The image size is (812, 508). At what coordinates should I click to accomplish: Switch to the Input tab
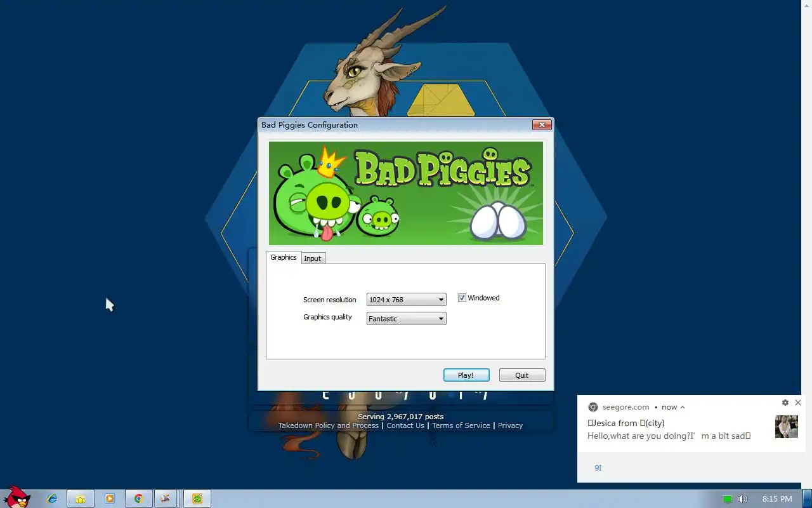[313, 258]
